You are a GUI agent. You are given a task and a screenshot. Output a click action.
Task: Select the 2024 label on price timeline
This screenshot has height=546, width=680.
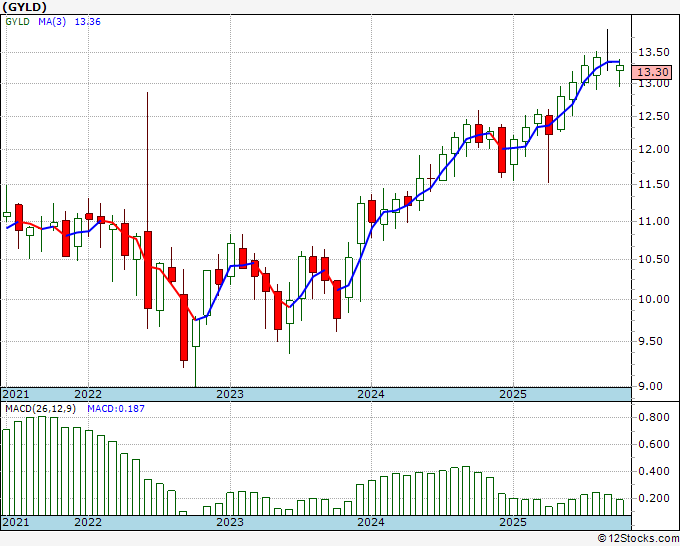tap(371, 394)
